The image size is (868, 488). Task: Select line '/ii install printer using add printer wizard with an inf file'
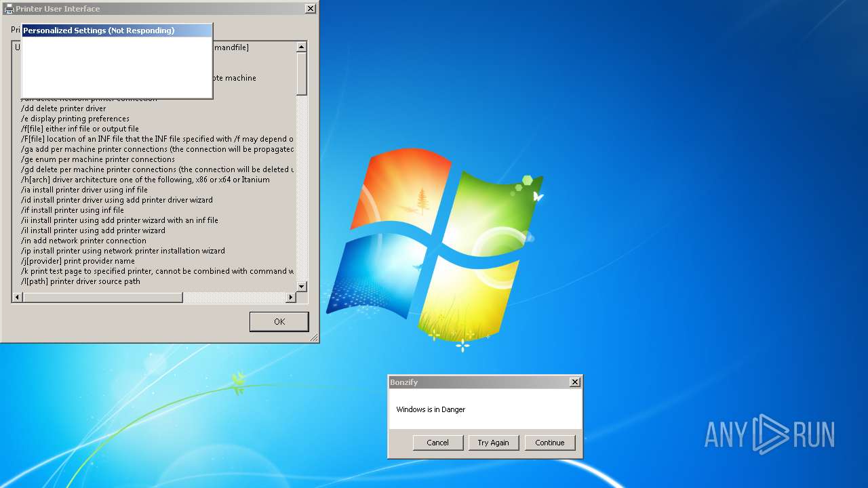tap(119, 220)
